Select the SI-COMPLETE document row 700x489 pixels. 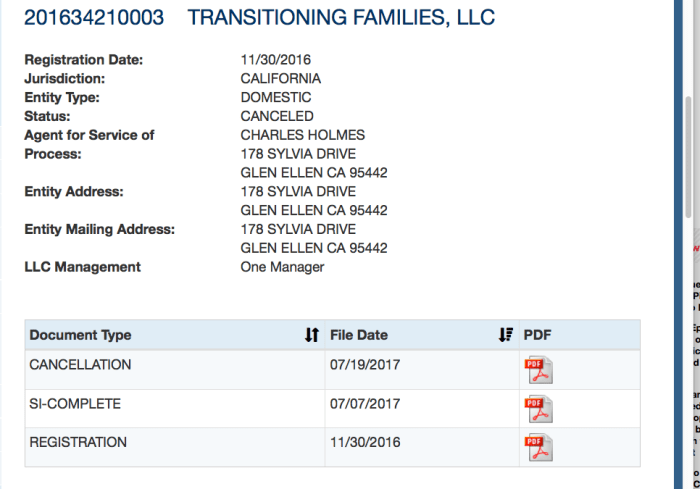click(75, 404)
